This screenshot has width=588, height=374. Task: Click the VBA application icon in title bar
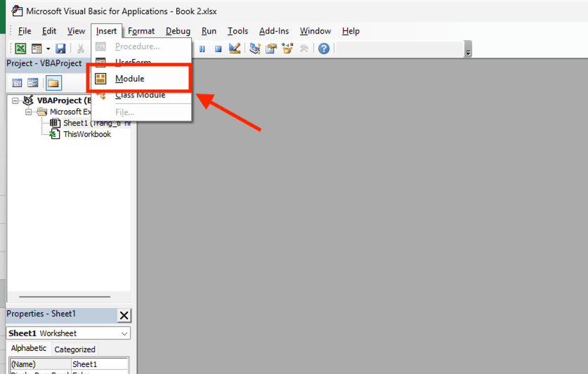pos(17,11)
